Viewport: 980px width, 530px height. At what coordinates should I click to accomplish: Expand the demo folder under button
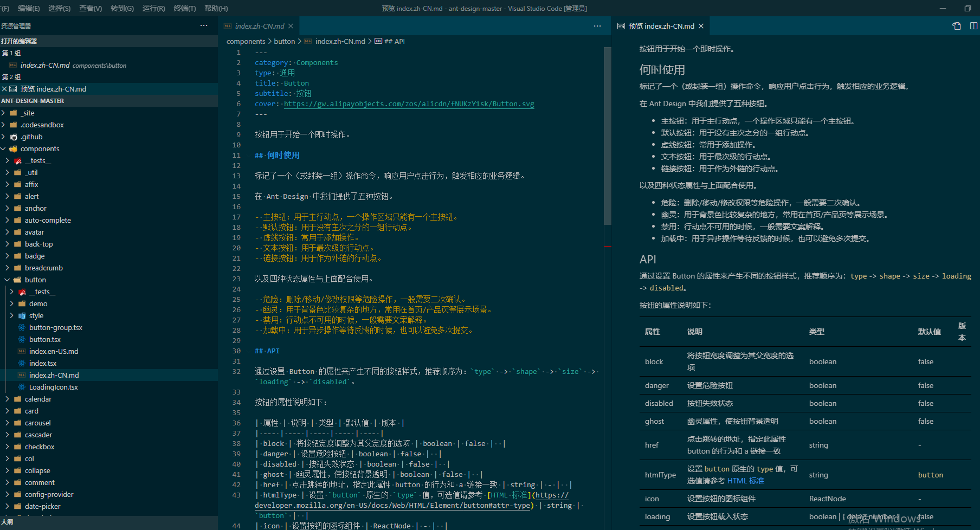pos(11,304)
